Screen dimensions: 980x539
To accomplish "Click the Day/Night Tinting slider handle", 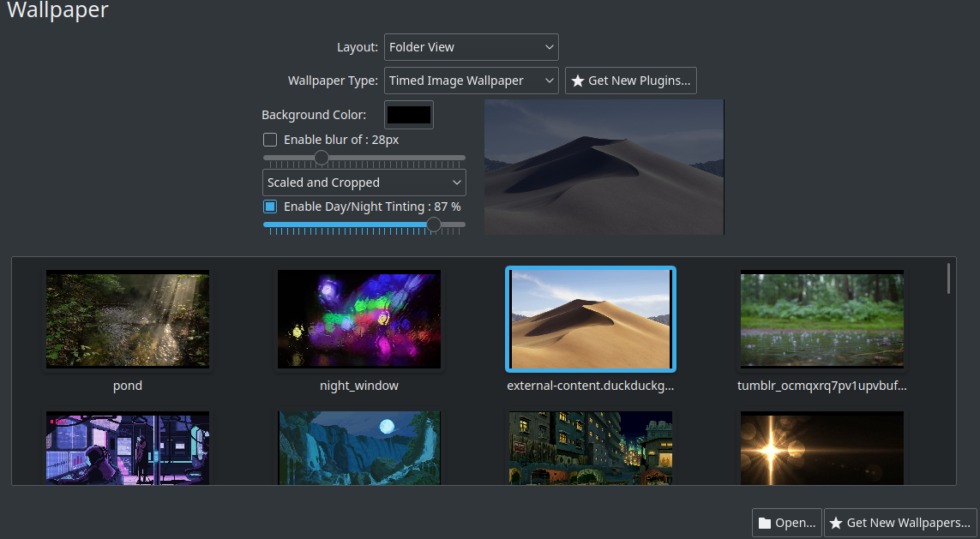I will 433,225.
